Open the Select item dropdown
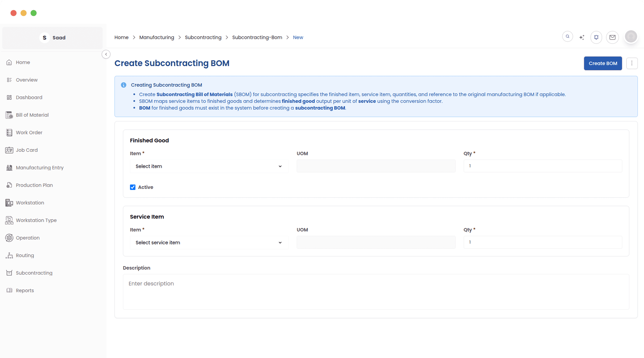Screen dimensions: 644x358 point(209,166)
